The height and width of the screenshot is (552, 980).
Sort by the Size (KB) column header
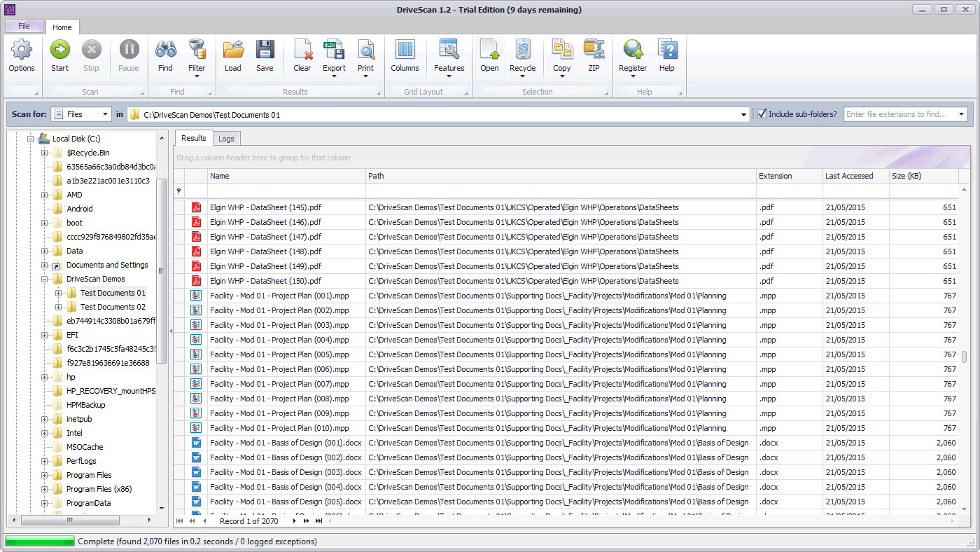pyautogui.click(x=923, y=176)
